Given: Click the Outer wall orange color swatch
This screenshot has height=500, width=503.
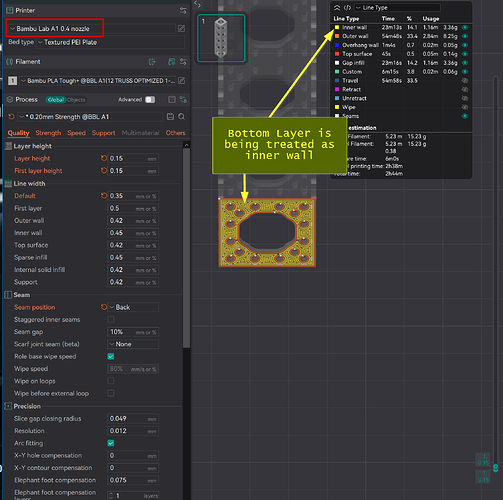Looking at the screenshot, I should [337, 36].
